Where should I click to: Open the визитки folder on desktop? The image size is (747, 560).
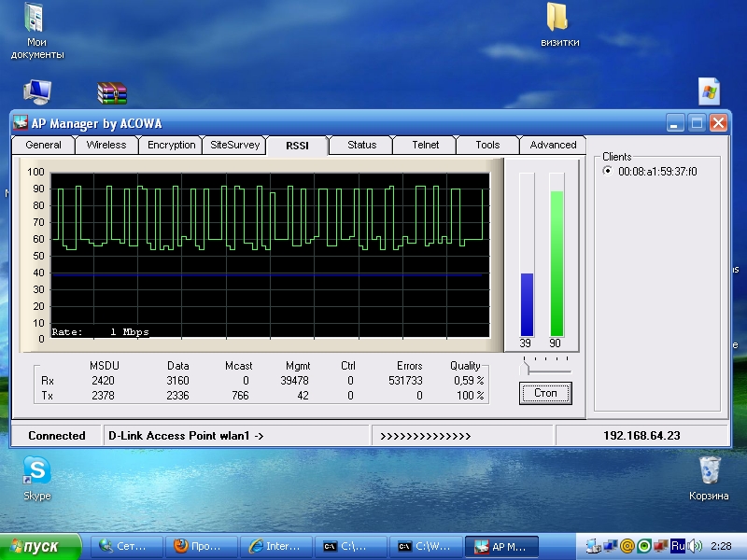pos(557,19)
